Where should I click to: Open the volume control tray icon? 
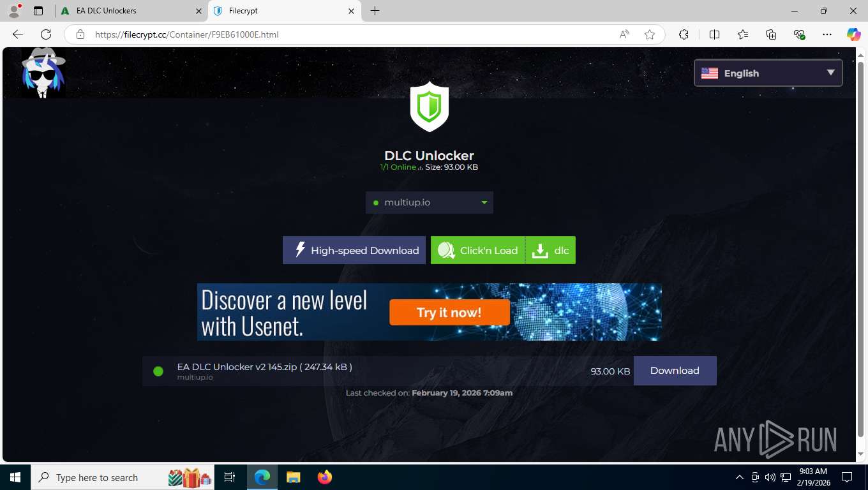[770, 477]
